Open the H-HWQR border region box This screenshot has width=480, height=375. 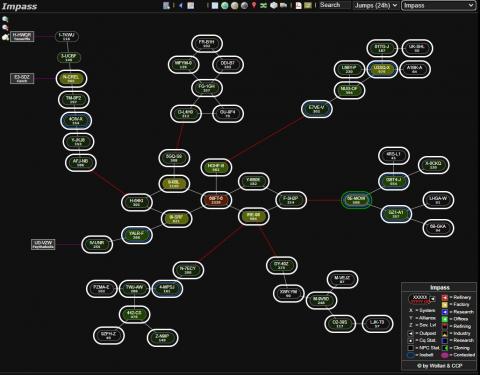click(22, 36)
